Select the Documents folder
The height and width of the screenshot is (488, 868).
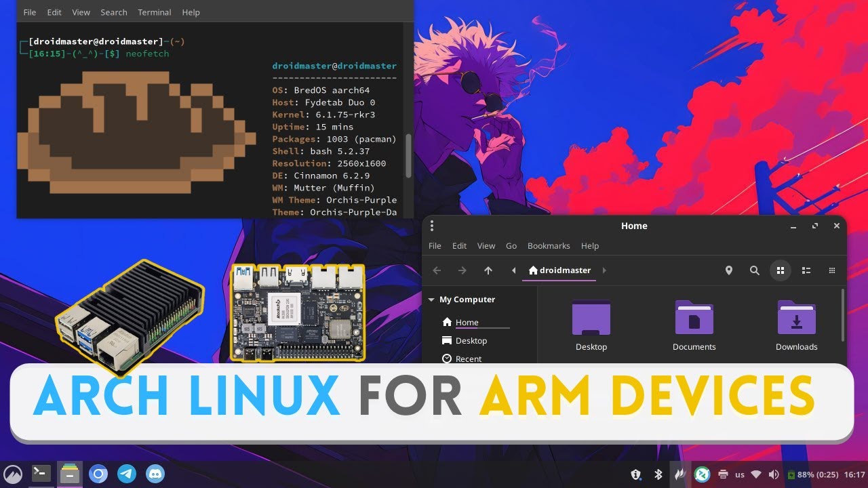694,326
